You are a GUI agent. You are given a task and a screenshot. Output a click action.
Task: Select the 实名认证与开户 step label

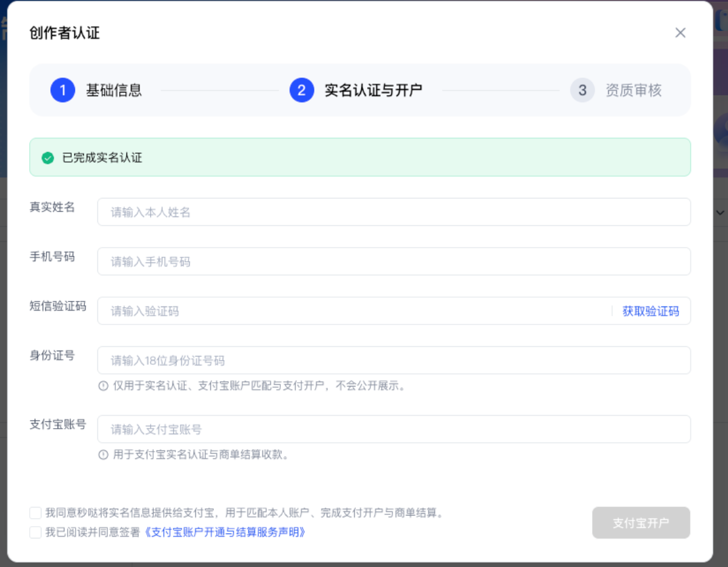tap(373, 90)
